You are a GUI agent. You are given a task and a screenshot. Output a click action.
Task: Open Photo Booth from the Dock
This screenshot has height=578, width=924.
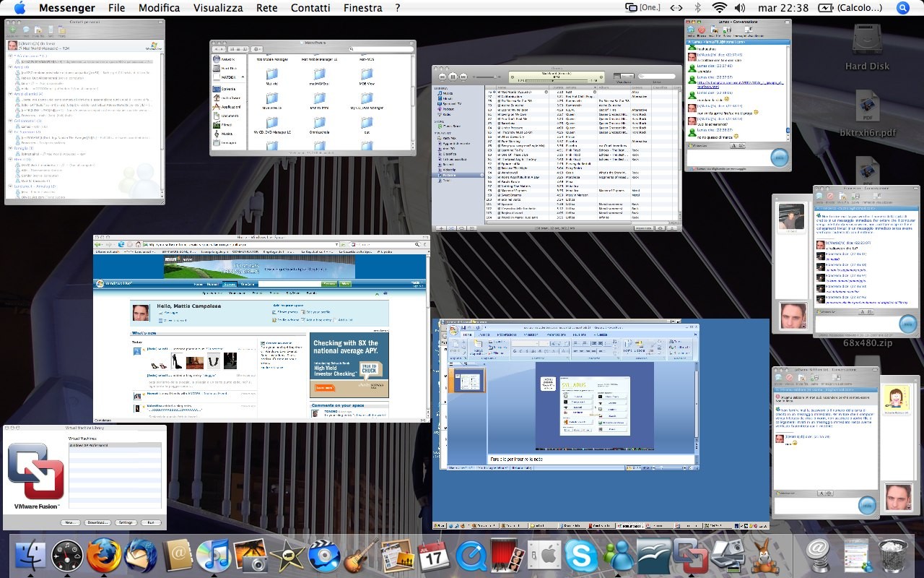[x=507, y=555]
